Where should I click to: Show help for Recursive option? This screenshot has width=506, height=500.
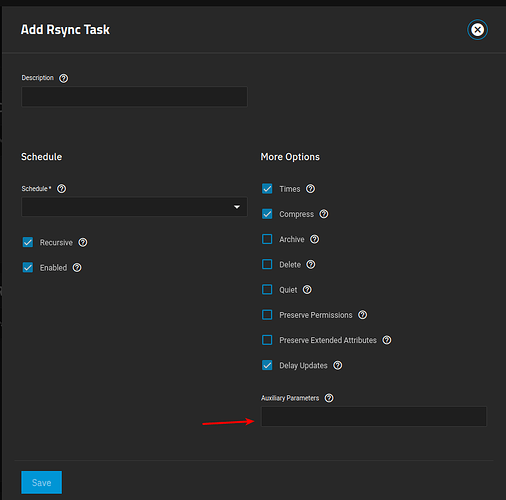click(x=83, y=242)
